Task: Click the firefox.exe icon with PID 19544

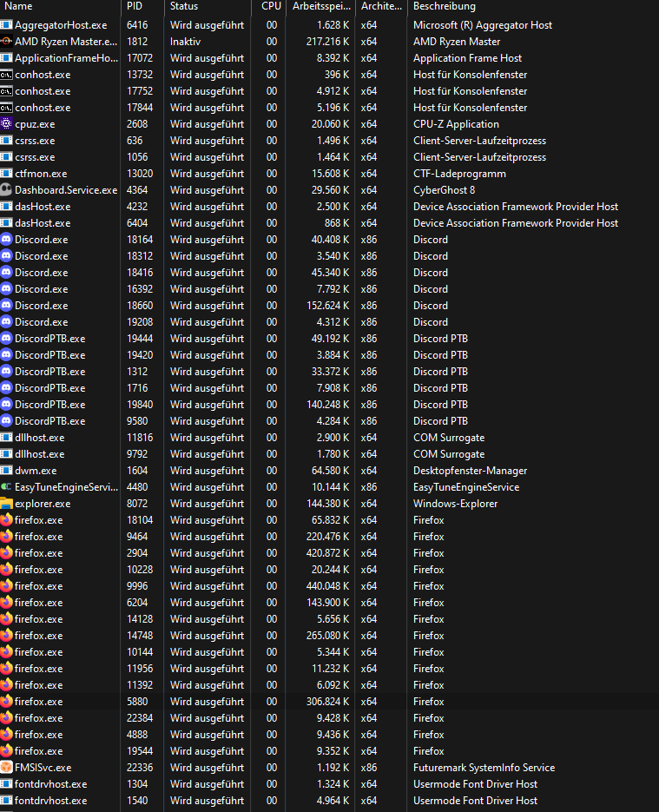Action: pos(6,751)
